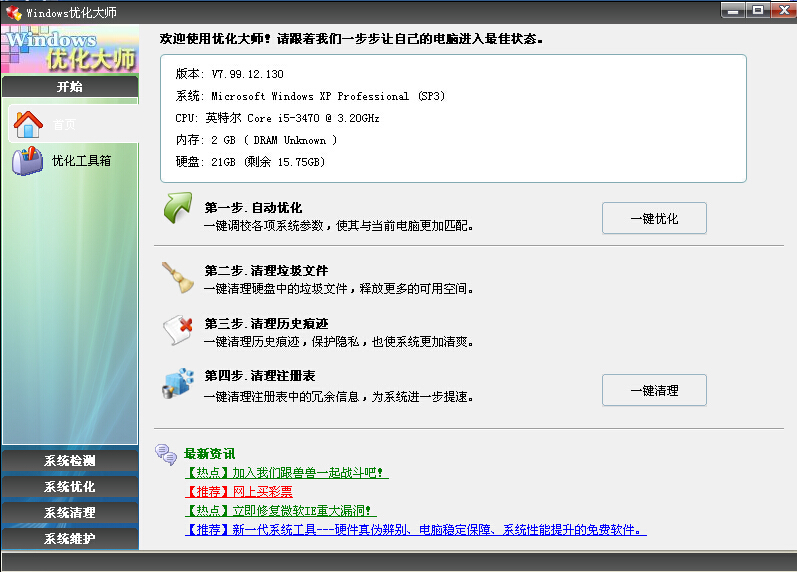Click the 最新资讯 heading
Viewport: 797px width, 572px height.
209,454
